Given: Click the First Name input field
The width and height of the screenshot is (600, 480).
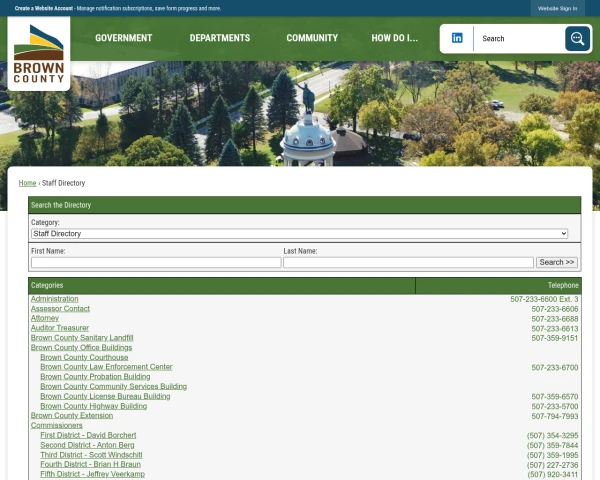Looking at the screenshot, I should coord(156,263).
